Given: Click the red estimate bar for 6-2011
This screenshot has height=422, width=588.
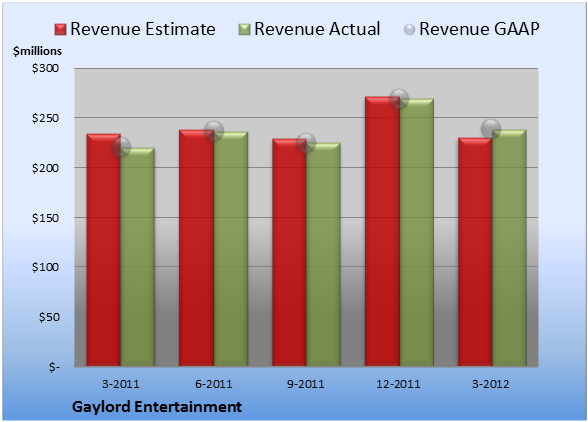Looking at the screenshot, I should 196,248.
